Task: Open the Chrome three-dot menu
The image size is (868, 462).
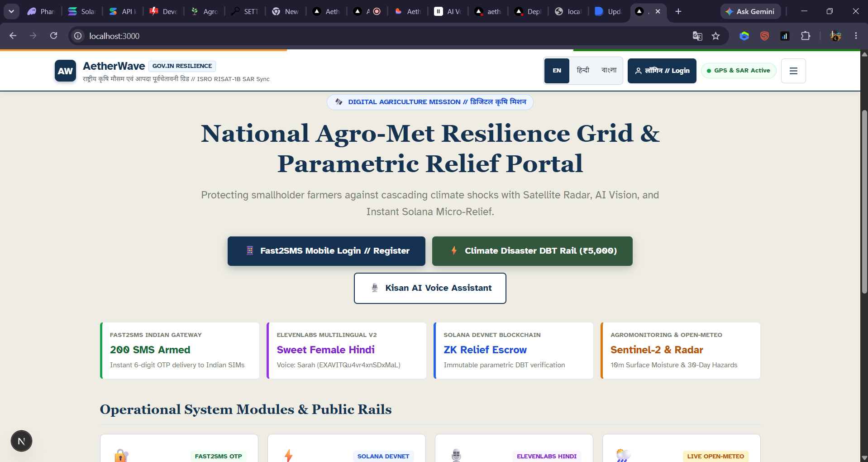Action: (x=856, y=36)
